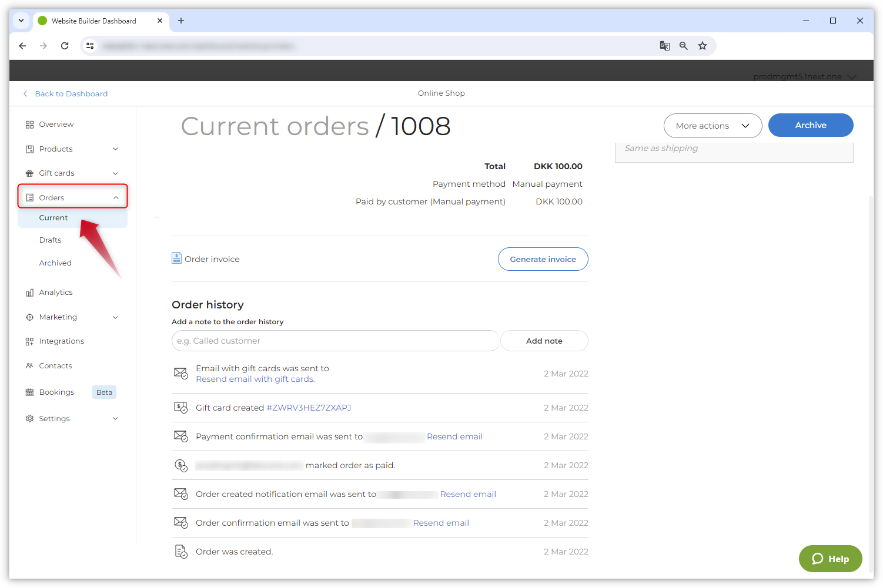The height and width of the screenshot is (588, 883).
Task: Go to Archived orders
Action: point(55,263)
